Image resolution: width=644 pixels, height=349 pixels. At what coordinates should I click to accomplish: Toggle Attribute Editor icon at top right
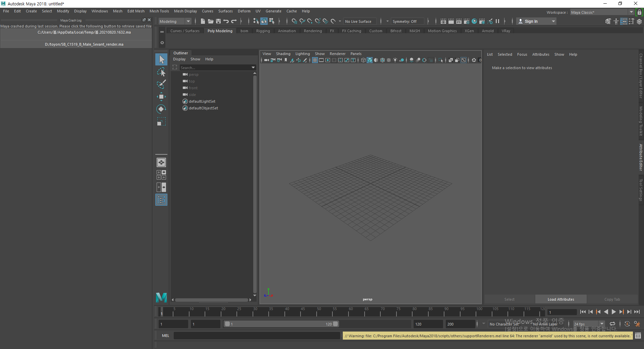pyautogui.click(x=624, y=21)
